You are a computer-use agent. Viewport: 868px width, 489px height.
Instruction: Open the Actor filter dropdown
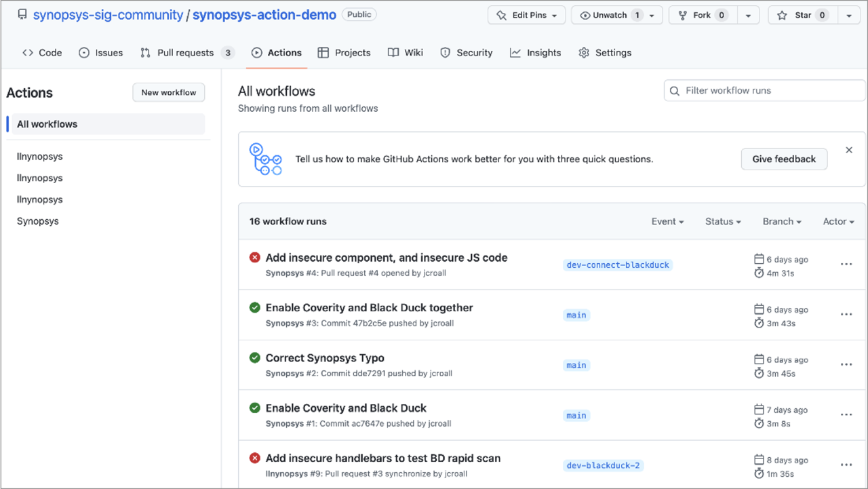coord(838,222)
